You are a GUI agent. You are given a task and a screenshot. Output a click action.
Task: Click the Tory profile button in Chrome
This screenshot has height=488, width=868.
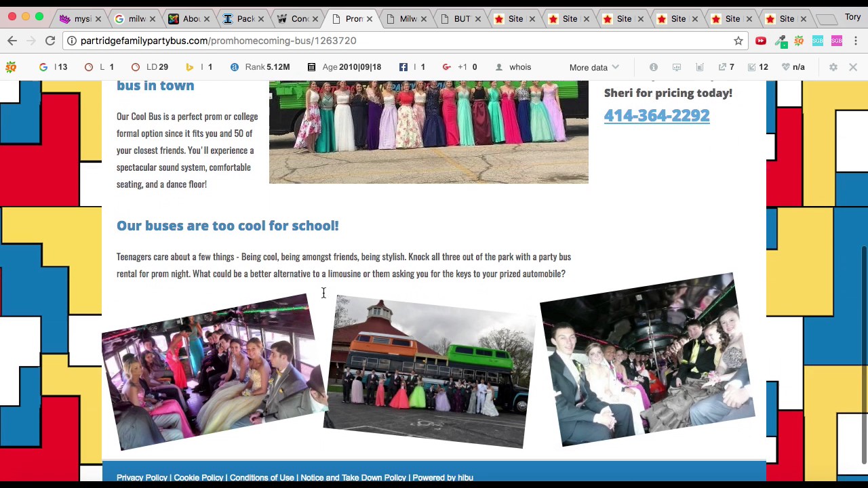[x=852, y=17]
